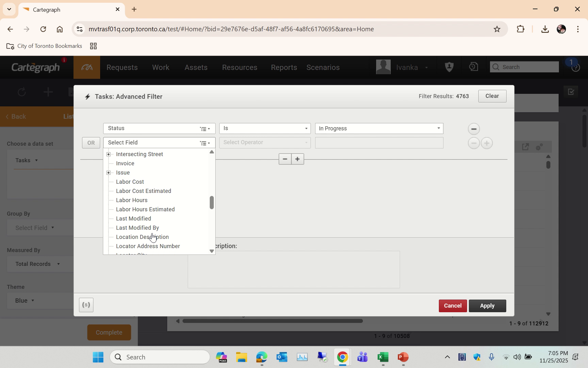Click inside the description text area
Screen dimensions: 588x368
point(293,270)
